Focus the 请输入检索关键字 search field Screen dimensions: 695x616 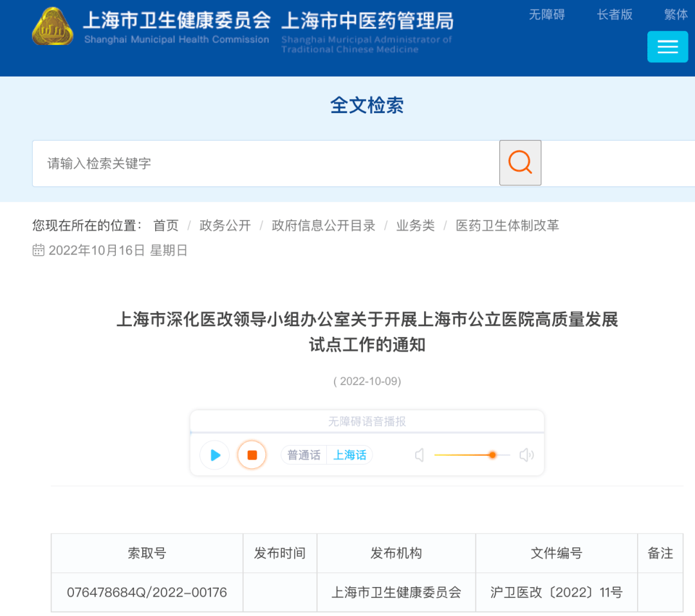[x=266, y=163]
